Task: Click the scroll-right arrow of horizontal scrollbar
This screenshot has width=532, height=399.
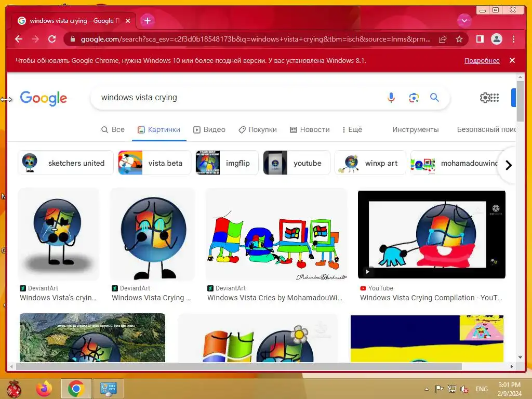Action: (x=512, y=366)
